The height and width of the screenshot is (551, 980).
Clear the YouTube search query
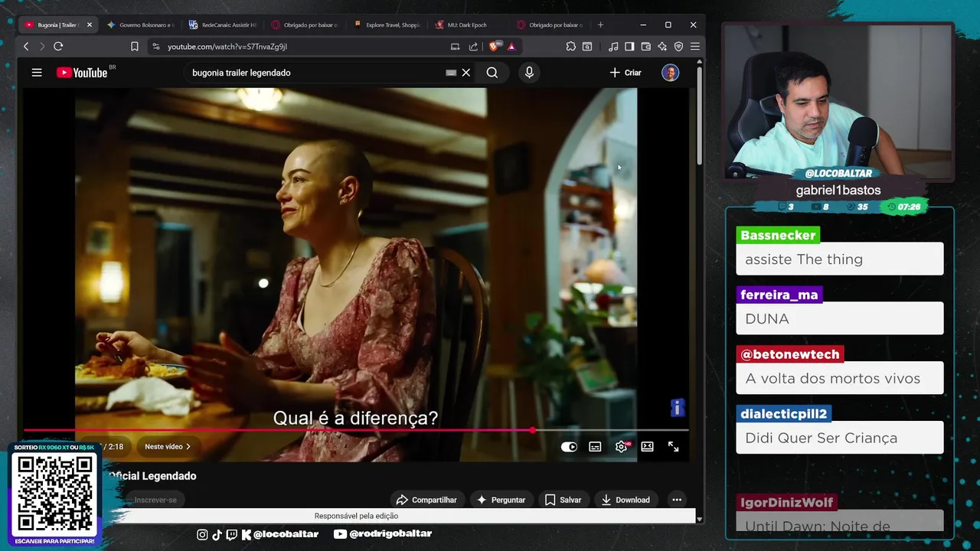pyautogui.click(x=465, y=73)
